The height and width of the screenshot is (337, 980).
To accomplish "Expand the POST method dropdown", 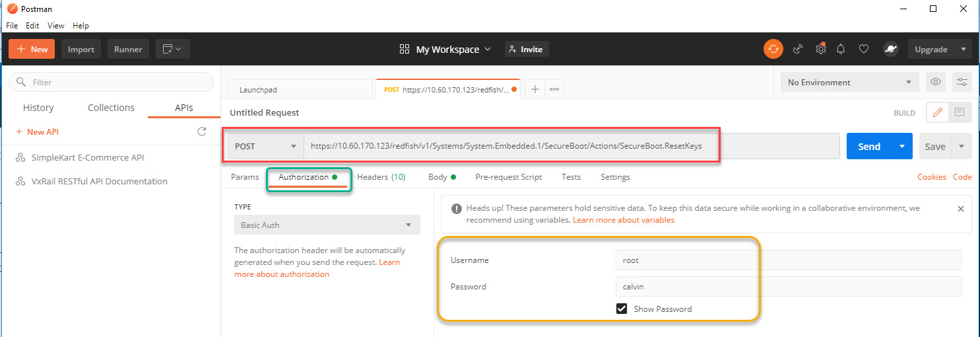I will click(265, 147).
